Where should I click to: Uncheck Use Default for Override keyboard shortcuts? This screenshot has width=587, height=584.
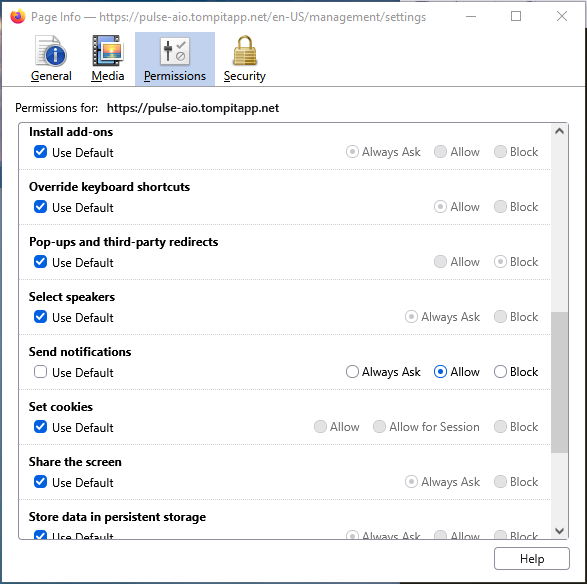pos(40,207)
